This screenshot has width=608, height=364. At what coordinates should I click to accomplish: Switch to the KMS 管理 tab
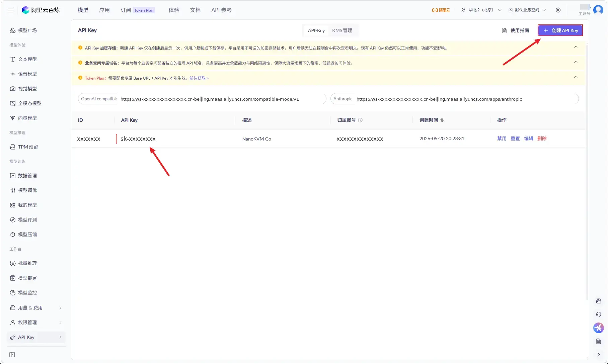[342, 30]
